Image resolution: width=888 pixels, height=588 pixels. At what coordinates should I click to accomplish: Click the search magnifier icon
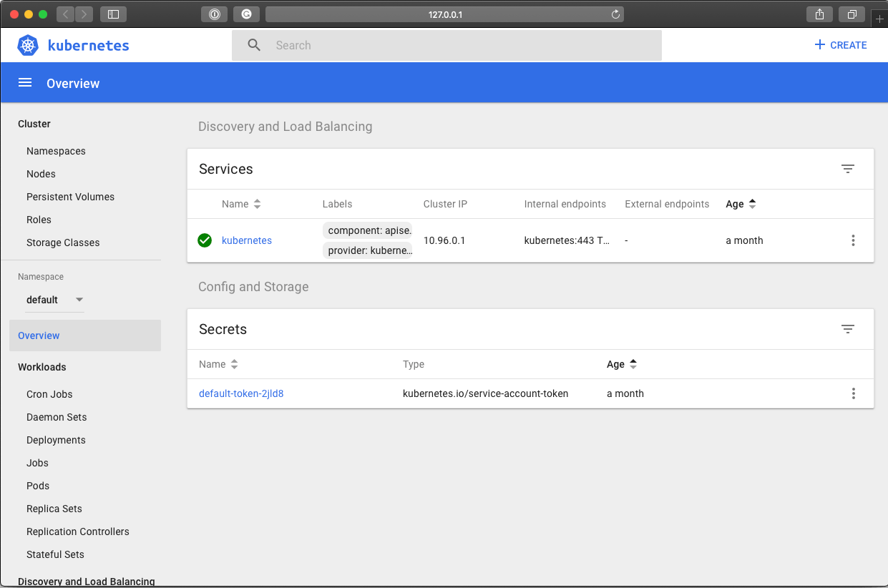click(x=254, y=45)
